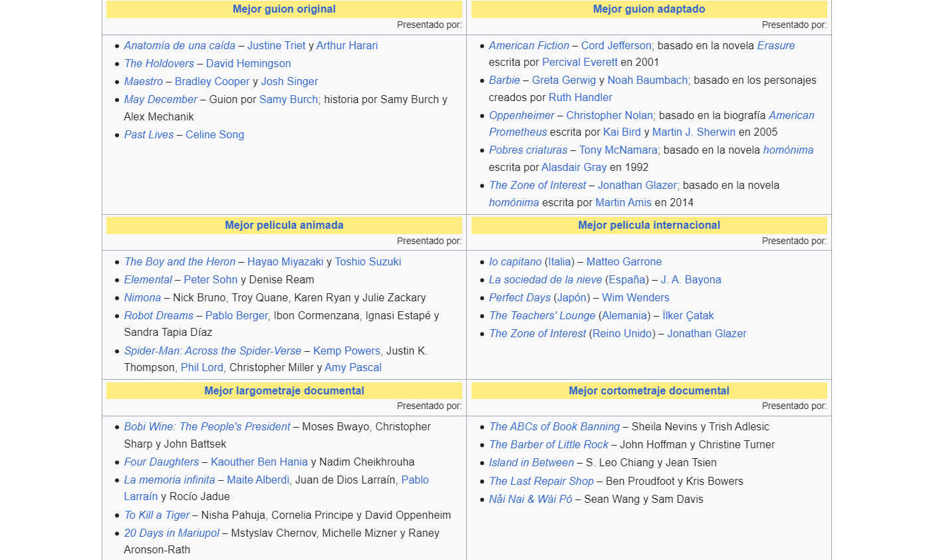Open The Boy and the Heron link

[180, 262]
